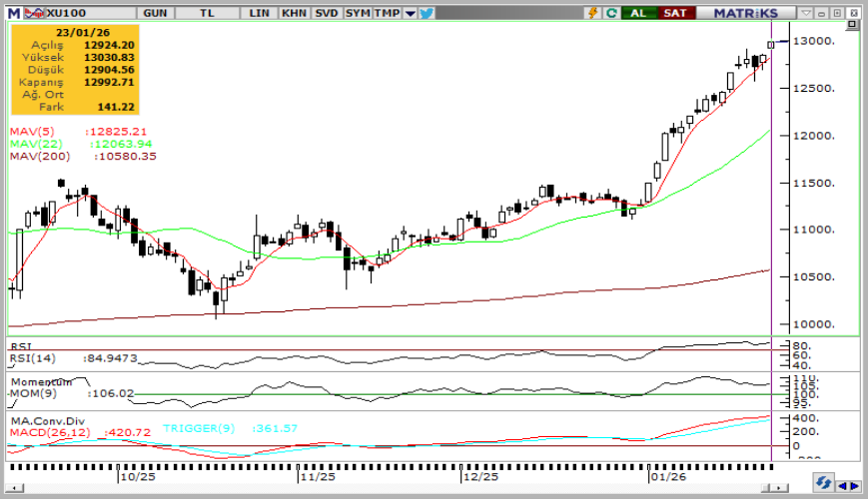The height and width of the screenshot is (499, 868).
Task: Click the lightning bolt icon
Action: 594,13
